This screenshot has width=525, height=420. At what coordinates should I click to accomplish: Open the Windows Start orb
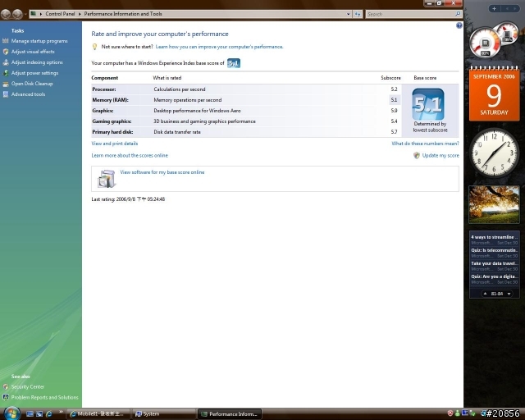tap(11, 413)
